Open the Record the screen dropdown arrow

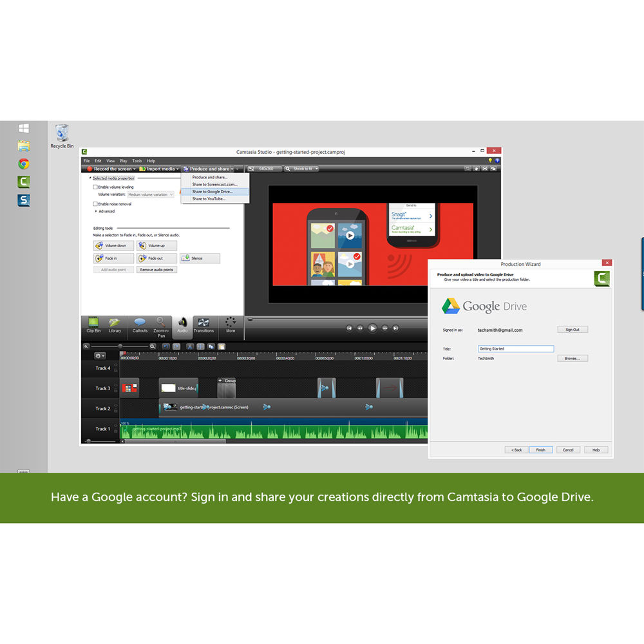point(135,169)
